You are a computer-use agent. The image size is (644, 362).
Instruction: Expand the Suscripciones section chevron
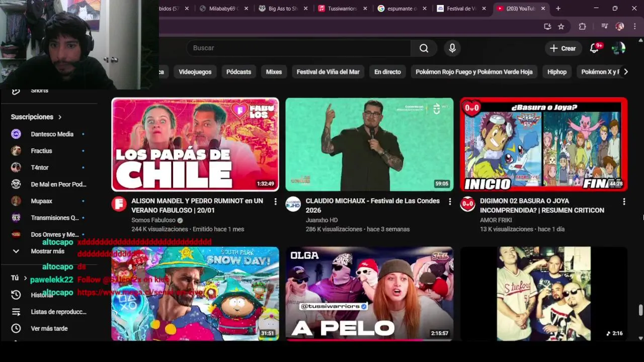pos(60,117)
